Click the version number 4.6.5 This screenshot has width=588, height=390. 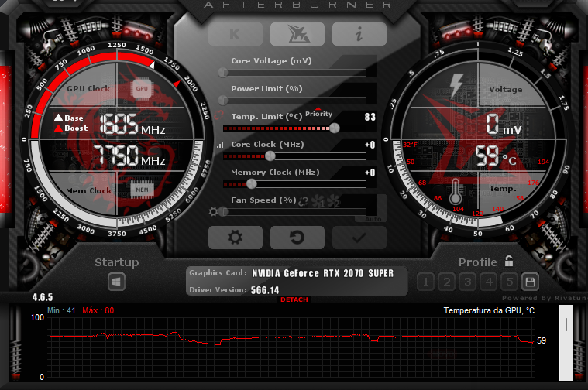point(43,297)
